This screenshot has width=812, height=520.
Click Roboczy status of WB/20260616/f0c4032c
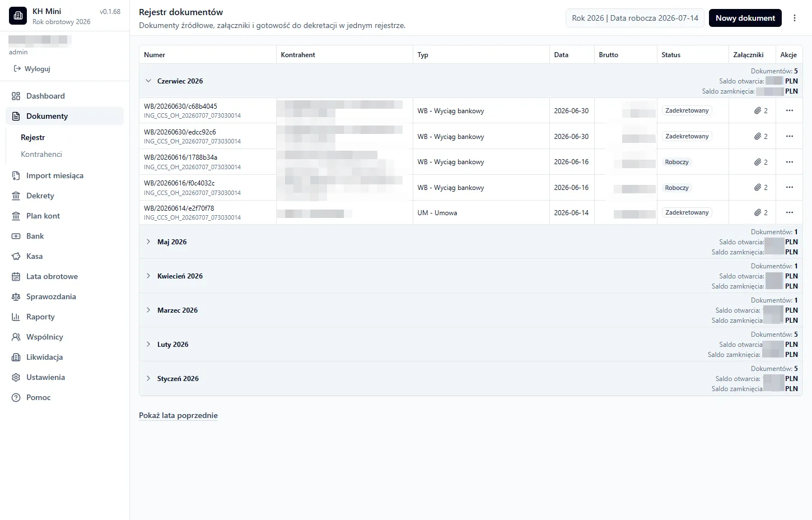click(x=676, y=188)
